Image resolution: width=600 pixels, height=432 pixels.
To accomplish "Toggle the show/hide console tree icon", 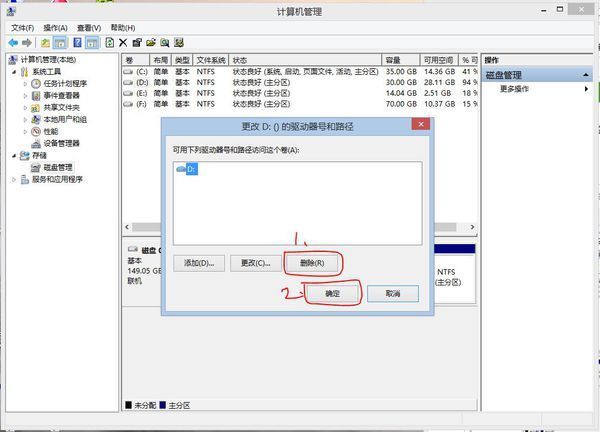I will [x=59, y=43].
